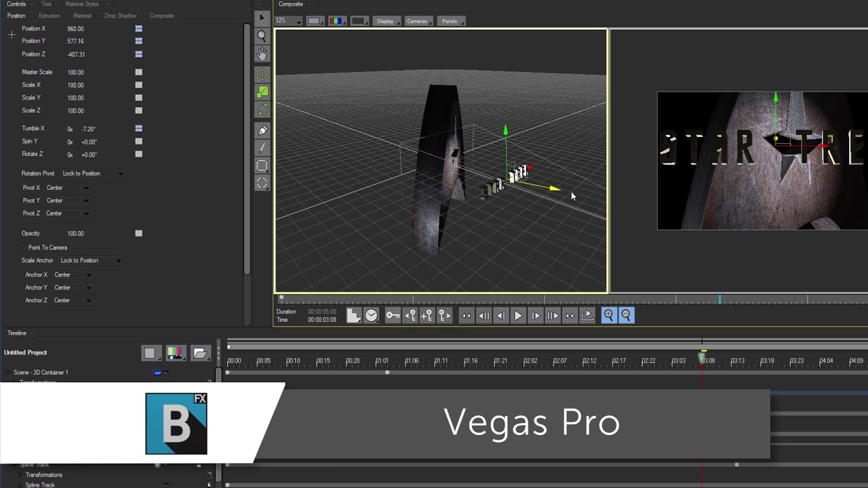868x488 pixels.
Task: Zoom in the timeline with magnifier-plus
Action: pyautogui.click(x=609, y=315)
